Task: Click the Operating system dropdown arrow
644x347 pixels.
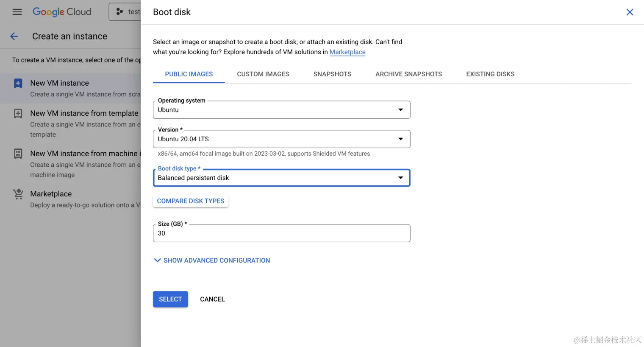Action: click(x=400, y=110)
